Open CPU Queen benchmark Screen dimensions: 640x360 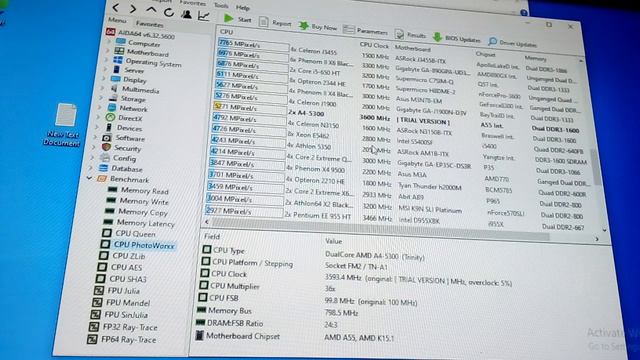[x=129, y=234]
